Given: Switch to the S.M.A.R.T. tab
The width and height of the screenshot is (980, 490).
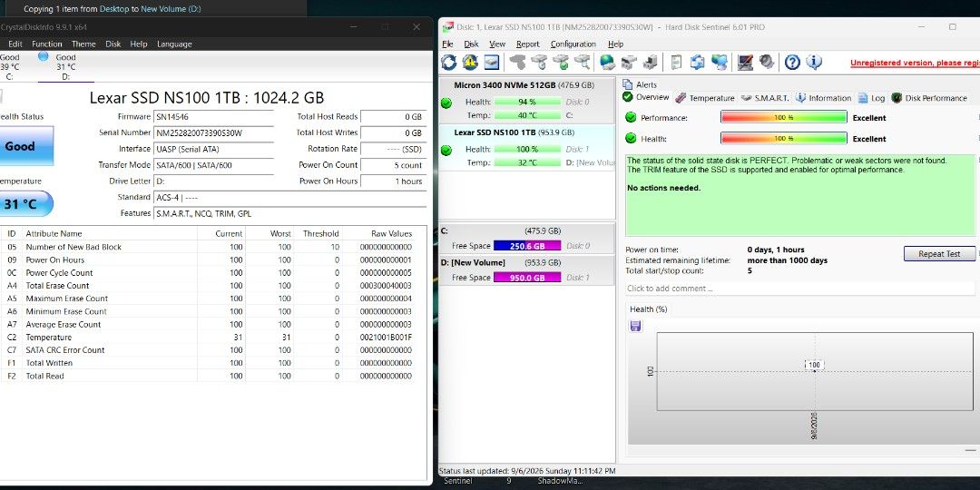Looking at the screenshot, I should pyautogui.click(x=765, y=98).
